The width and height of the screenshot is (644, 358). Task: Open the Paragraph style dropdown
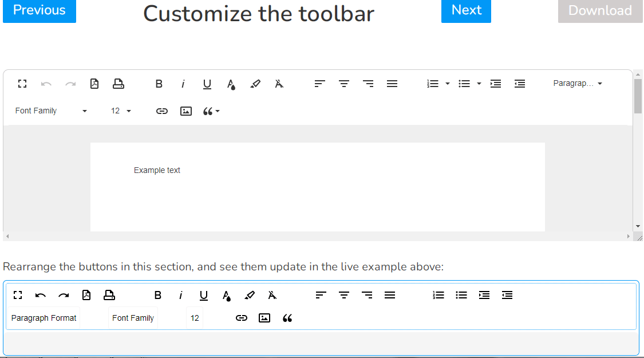click(578, 83)
